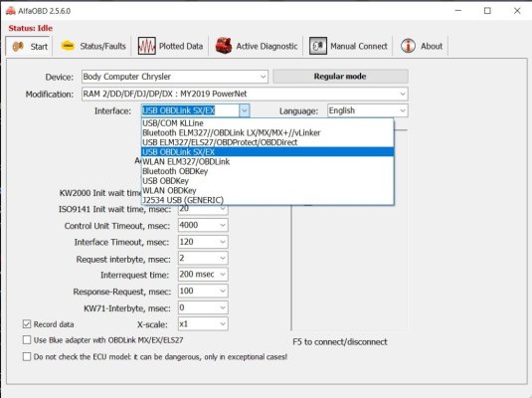Click the Language label
Image resolution: width=532 pixels, height=398 pixels.
(x=298, y=111)
